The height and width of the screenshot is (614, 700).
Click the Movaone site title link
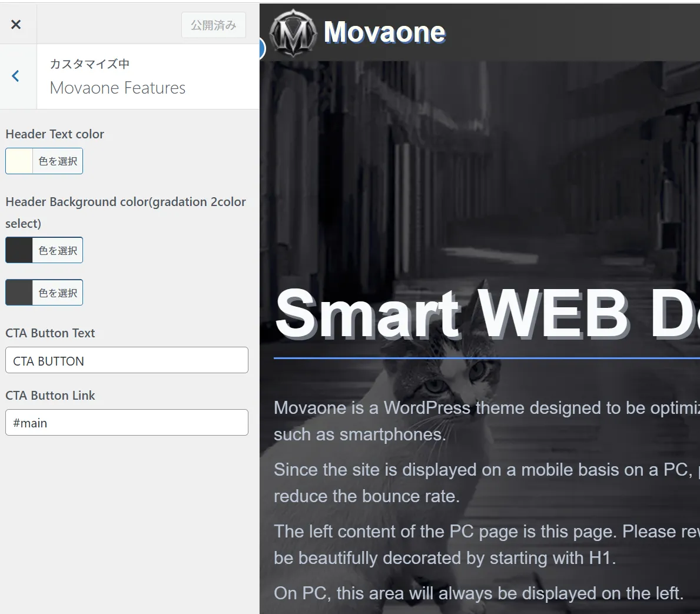[x=384, y=32]
